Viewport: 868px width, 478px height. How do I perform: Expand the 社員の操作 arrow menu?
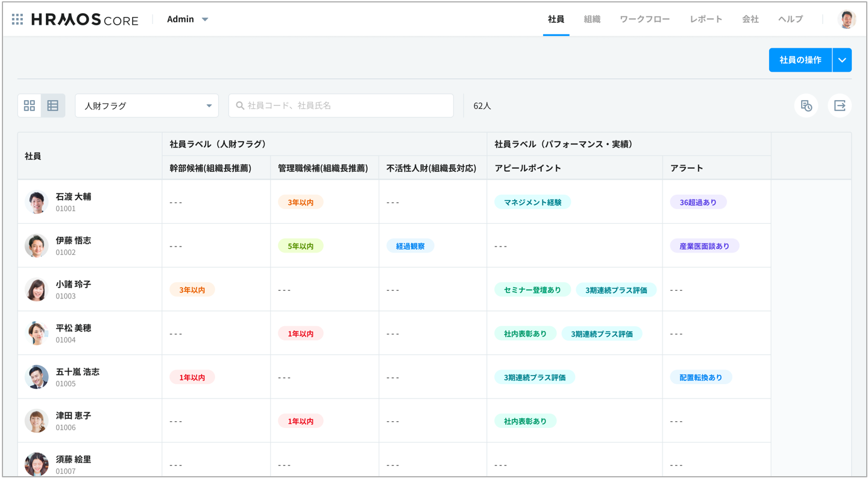coord(842,60)
